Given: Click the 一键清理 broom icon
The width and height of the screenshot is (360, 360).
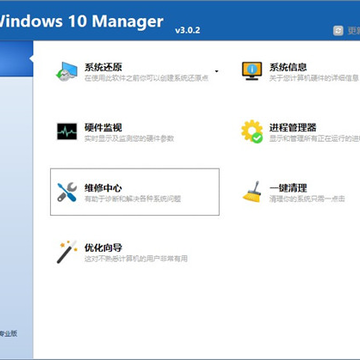Looking at the screenshot, I should tap(252, 192).
